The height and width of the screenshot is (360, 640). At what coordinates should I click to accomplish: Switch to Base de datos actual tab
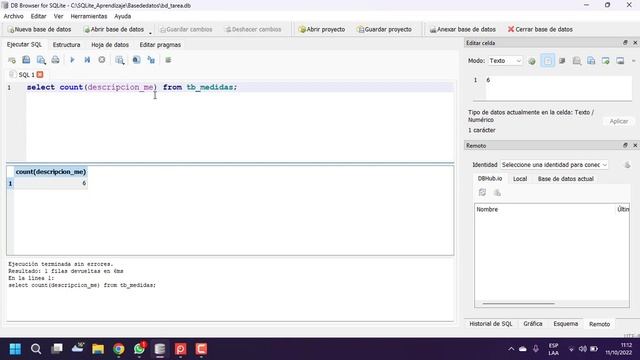pos(565,179)
